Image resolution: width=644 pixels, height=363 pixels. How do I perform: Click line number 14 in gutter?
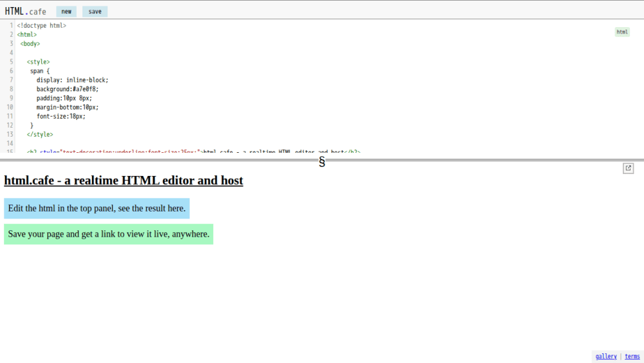pyautogui.click(x=10, y=144)
